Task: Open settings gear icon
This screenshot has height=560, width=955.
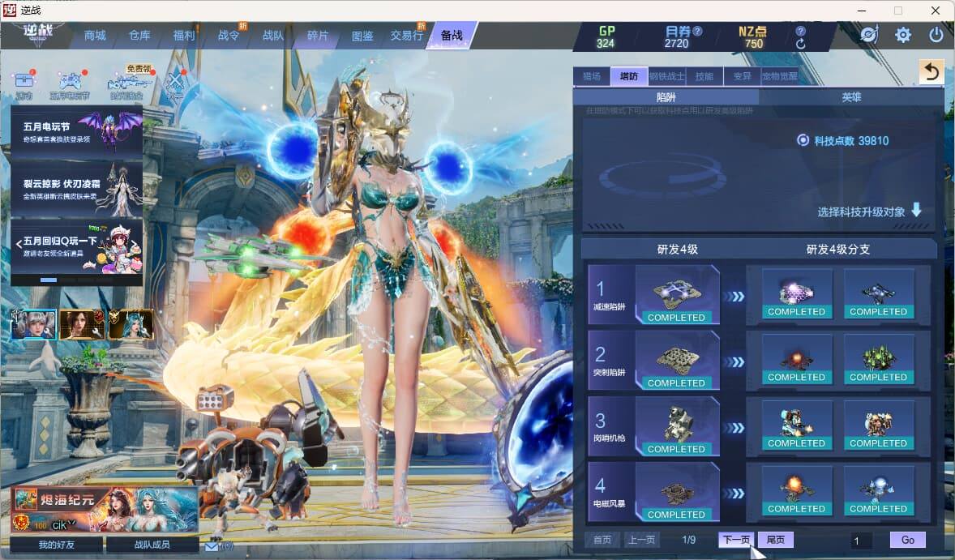Action: coord(902,35)
